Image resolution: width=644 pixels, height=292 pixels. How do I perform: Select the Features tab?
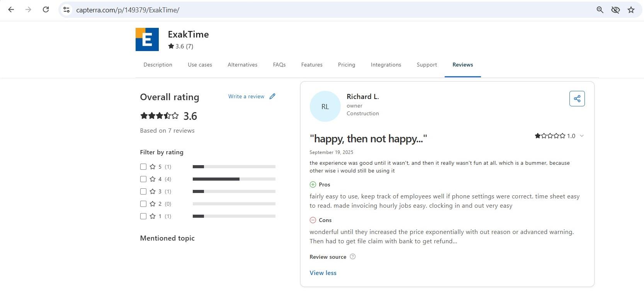click(312, 65)
